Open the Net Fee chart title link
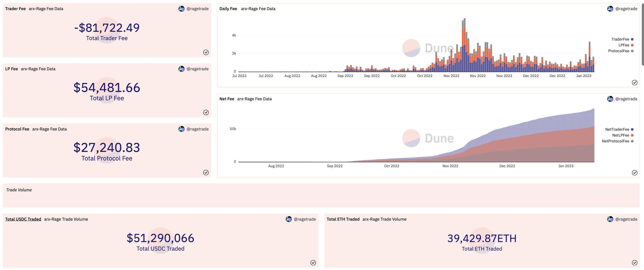 click(227, 99)
